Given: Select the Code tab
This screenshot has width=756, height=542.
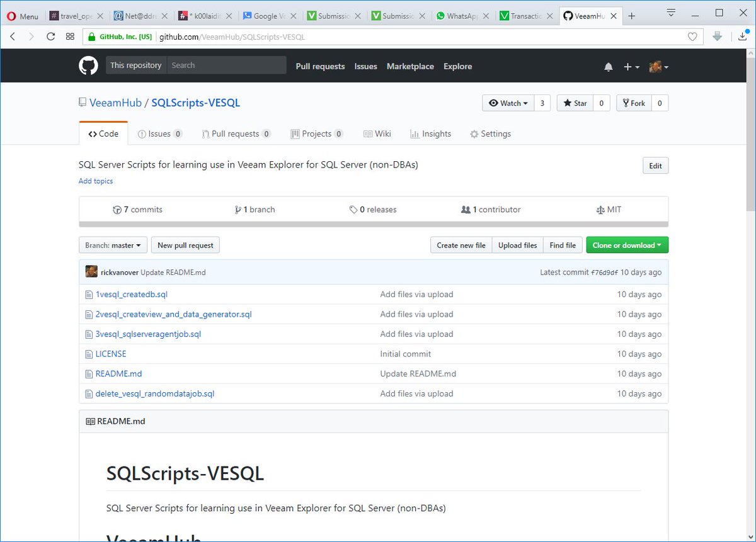Looking at the screenshot, I should point(103,133).
